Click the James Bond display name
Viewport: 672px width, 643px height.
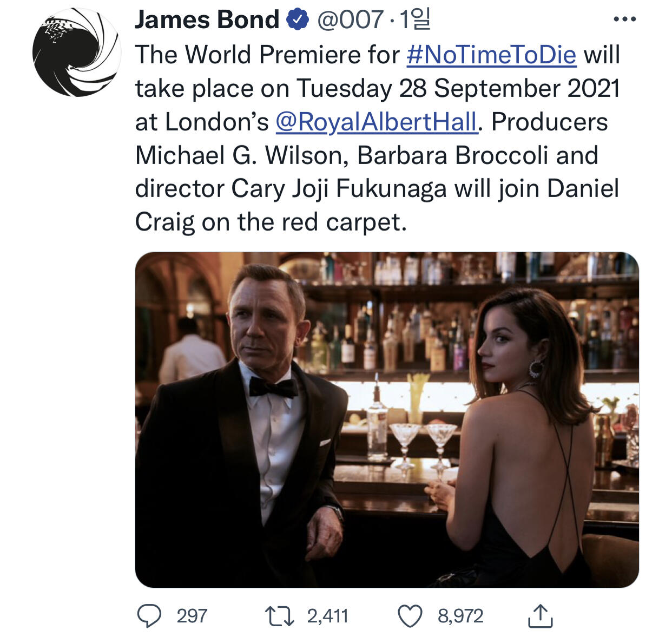207,20
